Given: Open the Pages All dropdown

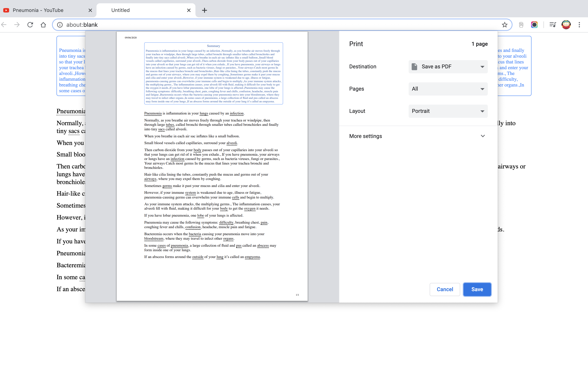Looking at the screenshot, I should (448, 89).
